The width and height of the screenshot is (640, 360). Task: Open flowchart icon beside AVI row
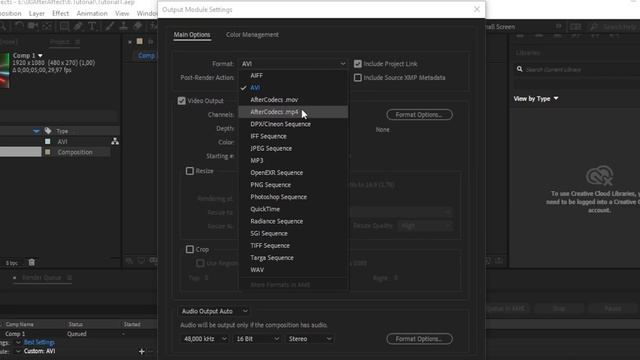coord(115,141)
